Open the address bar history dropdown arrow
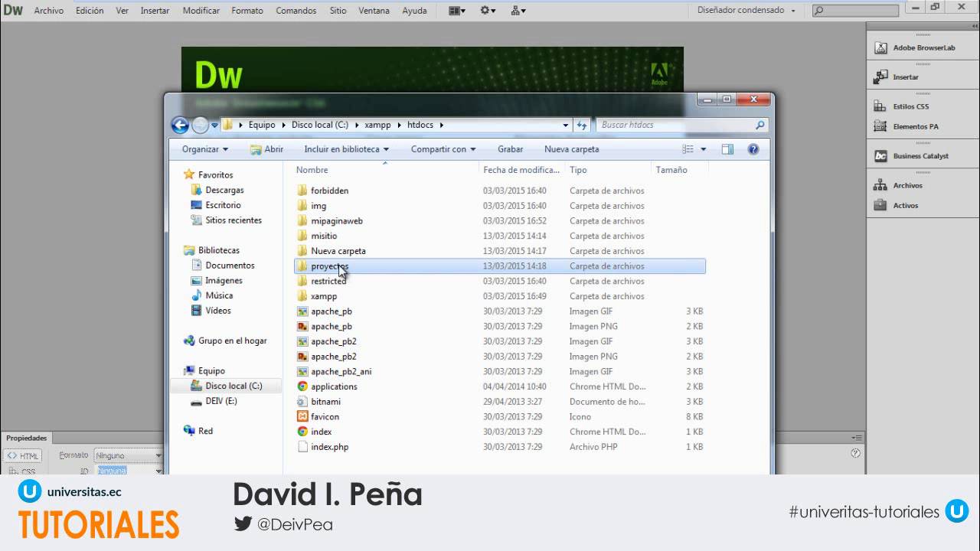This screenshot has height=551, width=980. click(x=566, y=125)
